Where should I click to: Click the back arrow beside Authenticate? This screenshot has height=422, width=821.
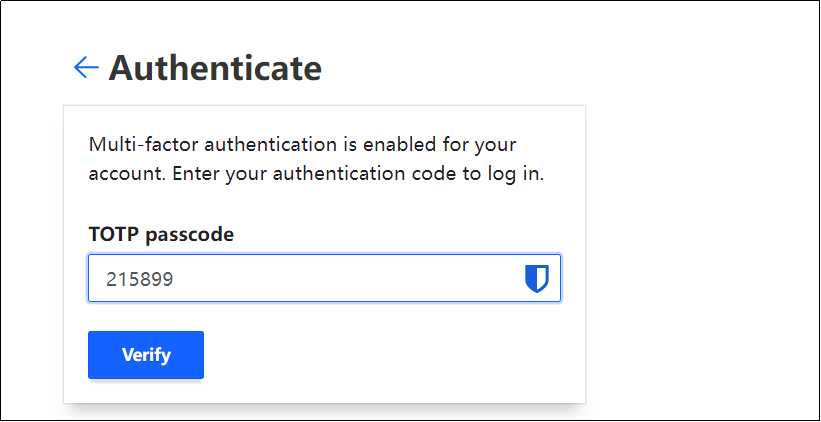coord(86,67)
